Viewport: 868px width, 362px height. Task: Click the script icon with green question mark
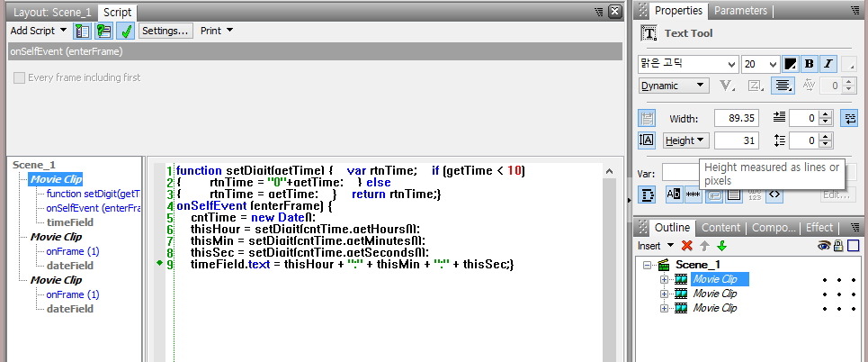coord(103,31)
